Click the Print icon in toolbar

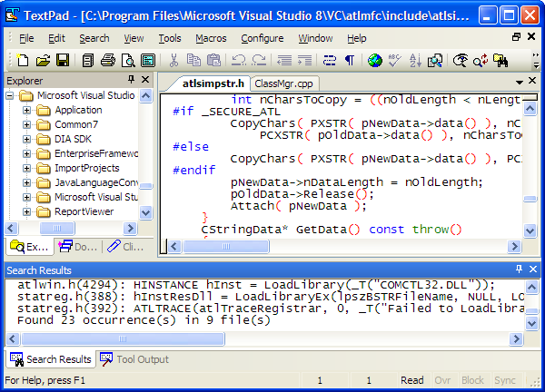click(107, 60)
